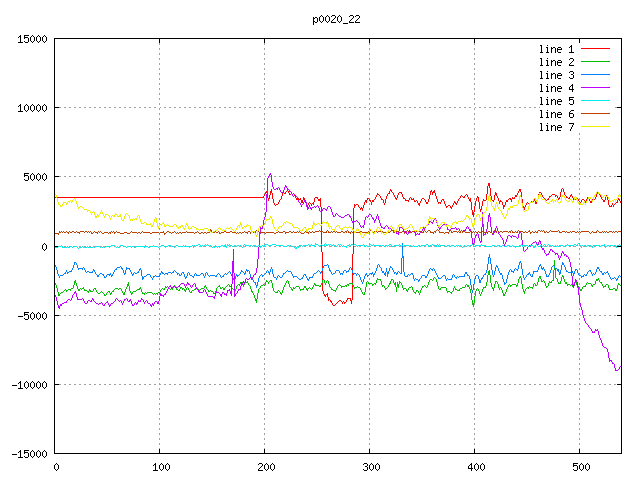Select the "line 1" legend label

(557, 49)
